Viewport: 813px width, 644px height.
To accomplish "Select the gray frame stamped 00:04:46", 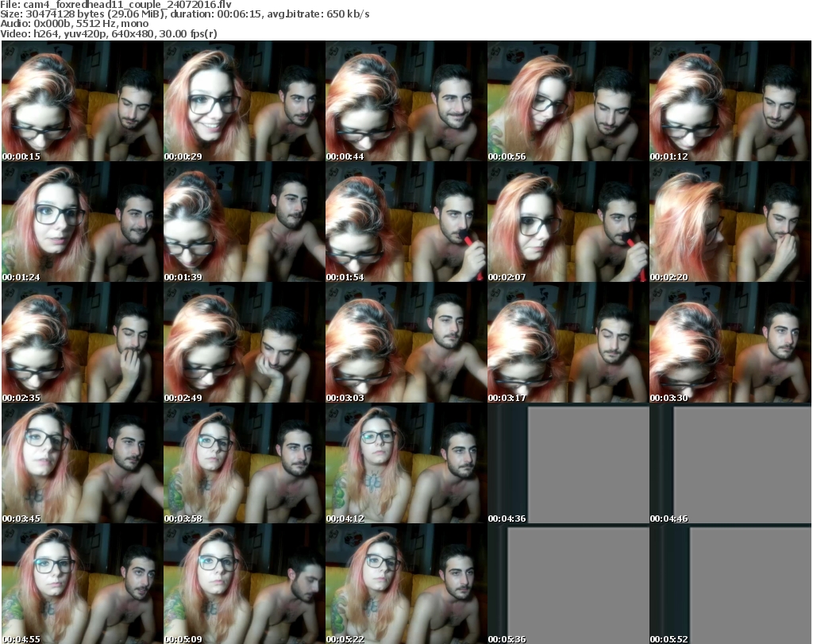I will point(730,464).
